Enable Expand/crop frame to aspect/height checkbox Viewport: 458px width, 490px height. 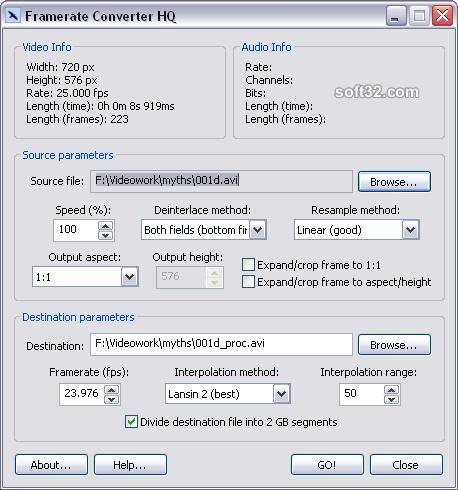point(248,282)
